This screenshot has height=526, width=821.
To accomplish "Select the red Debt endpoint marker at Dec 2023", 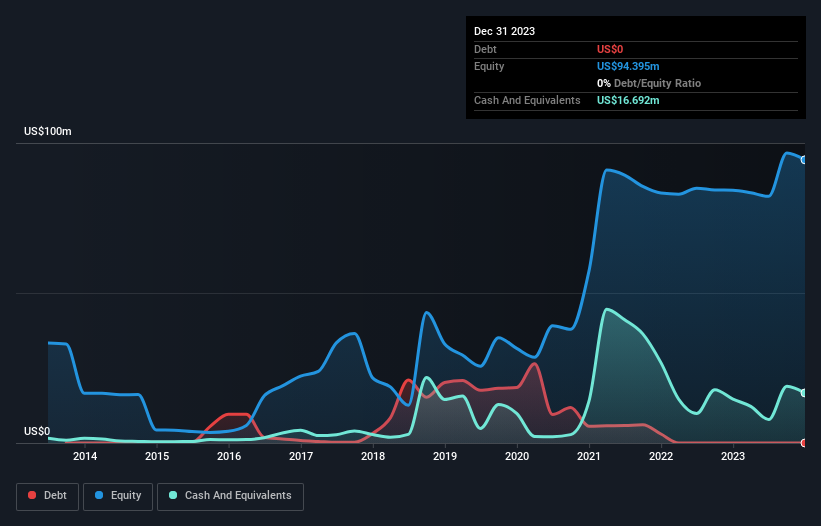I will 804,443.
